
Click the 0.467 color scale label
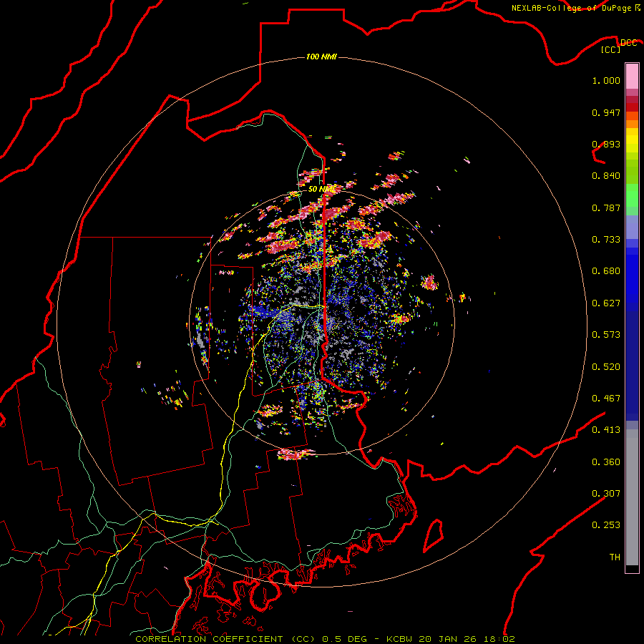pos(606,399)
